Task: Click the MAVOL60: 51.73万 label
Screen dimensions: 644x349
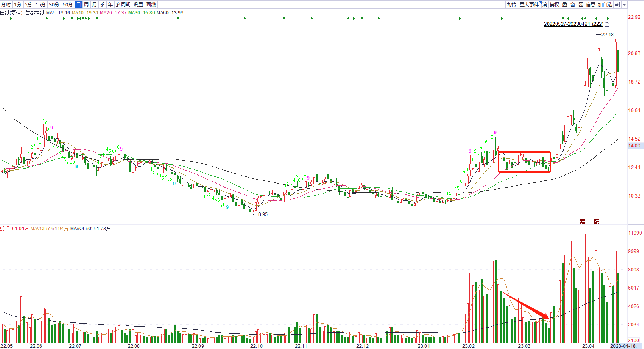Action: 90,229
